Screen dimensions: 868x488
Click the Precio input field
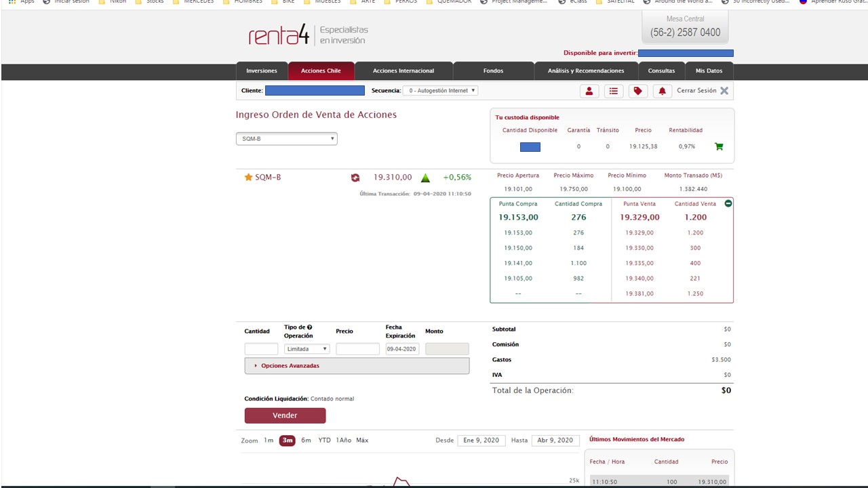(x=357, y=349)
